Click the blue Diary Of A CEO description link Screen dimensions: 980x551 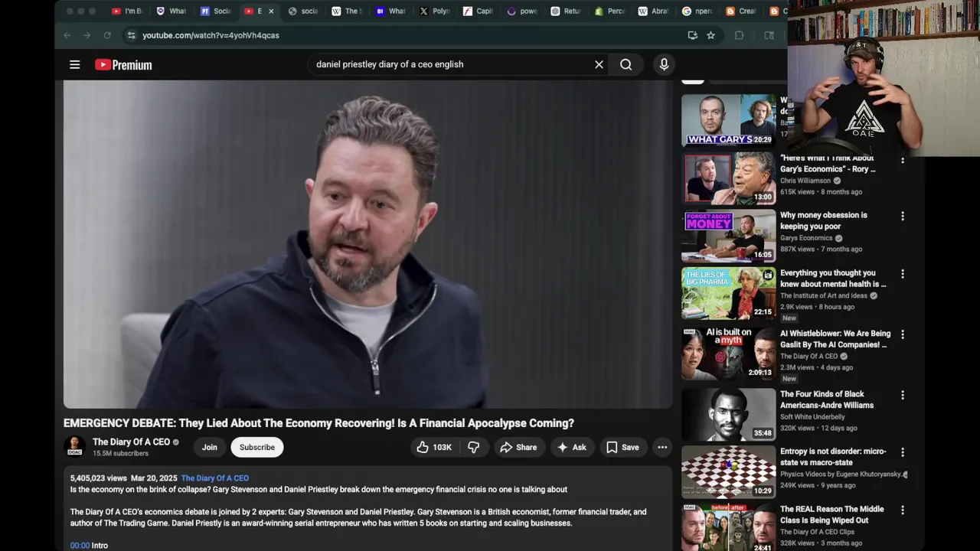[214, 478]
